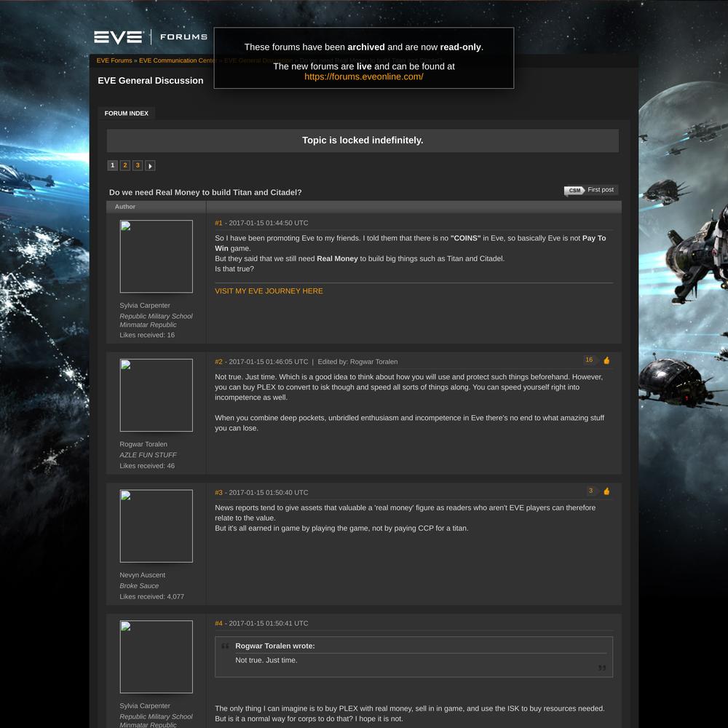Click the thumbs-up icon on post #3
Screen dimensions: 728x728
click(606, 491)
